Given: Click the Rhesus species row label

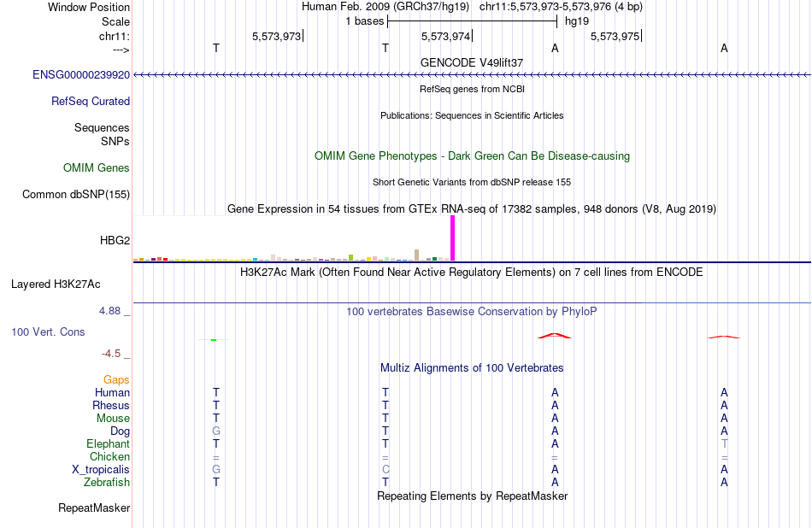Looking at the screenshot, I should click(111, 406).
